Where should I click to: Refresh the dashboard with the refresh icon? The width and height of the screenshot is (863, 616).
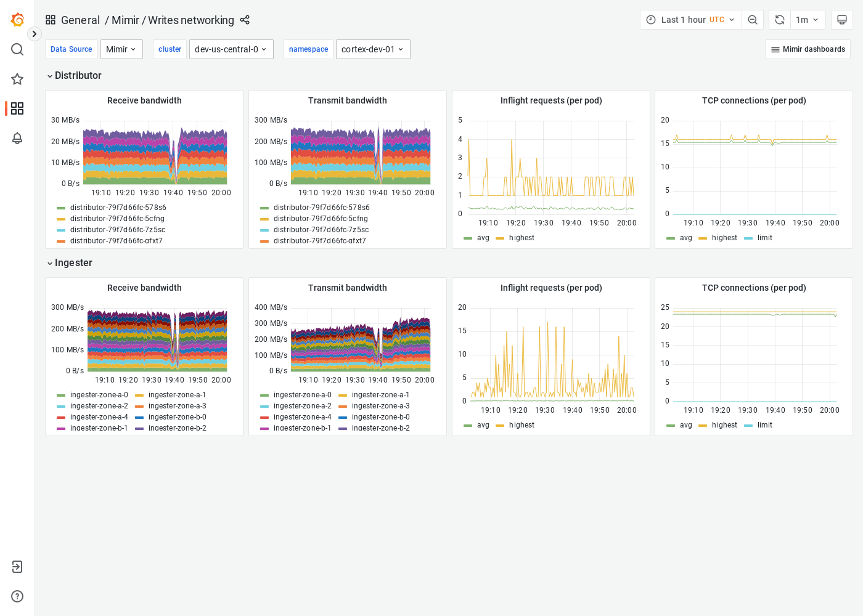click(x=779, y=19)
